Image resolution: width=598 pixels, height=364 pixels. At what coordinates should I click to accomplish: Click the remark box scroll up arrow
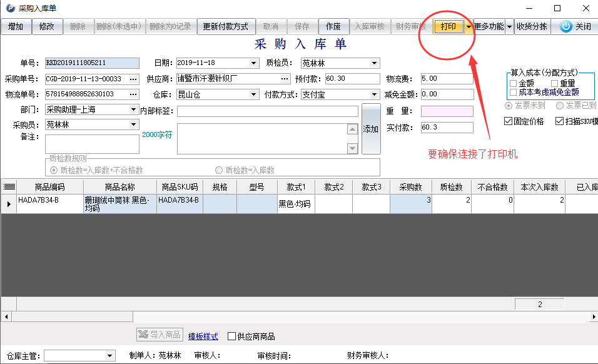click(352, 129)
